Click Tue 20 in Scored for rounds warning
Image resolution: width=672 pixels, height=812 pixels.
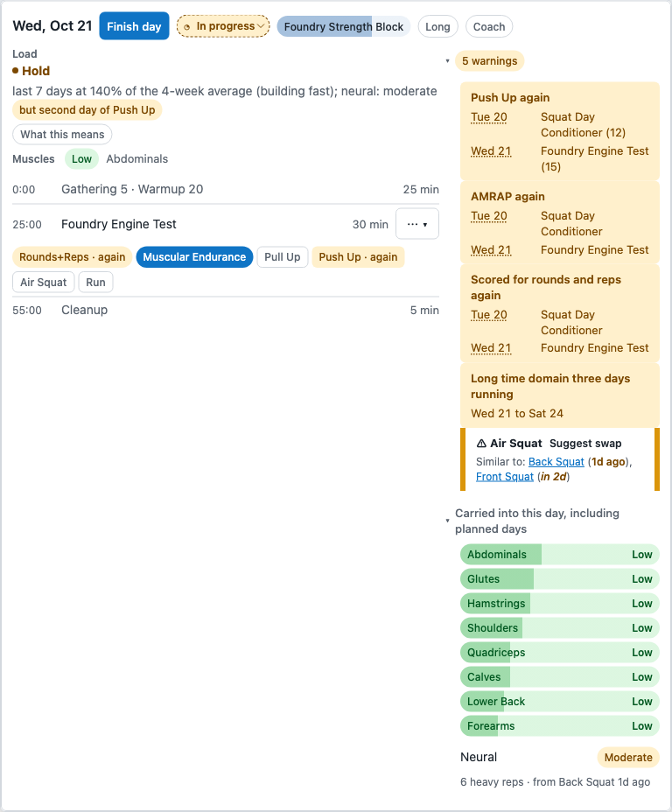pos(489,315)
